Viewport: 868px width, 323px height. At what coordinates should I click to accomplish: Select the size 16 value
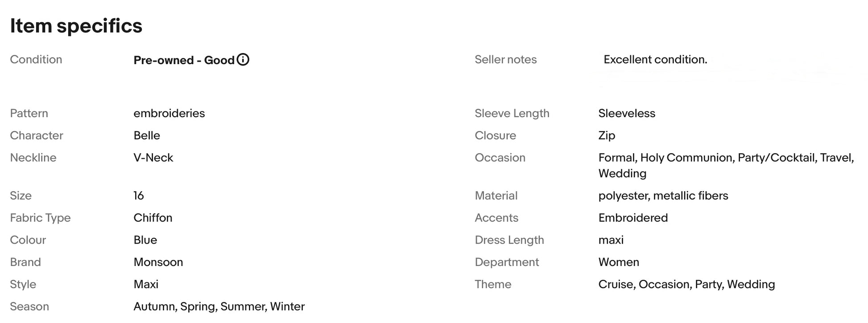pyautogui.click(x=138, y=196)
